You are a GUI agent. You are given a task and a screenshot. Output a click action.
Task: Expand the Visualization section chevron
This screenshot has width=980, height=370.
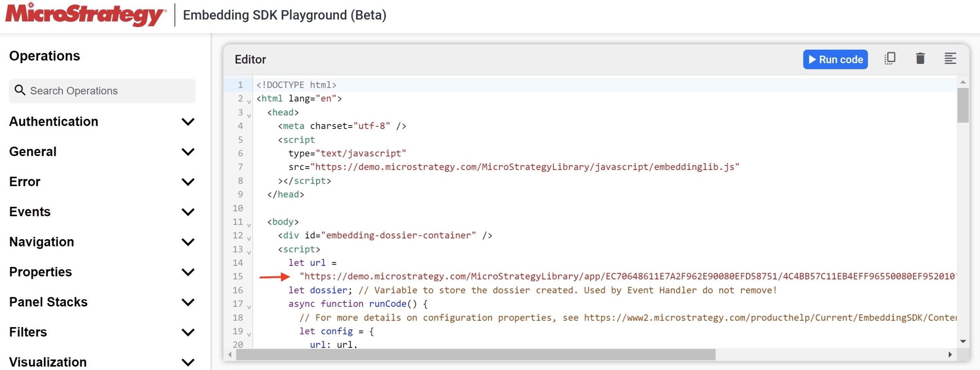pyautogui.click(x=188, y=362)
